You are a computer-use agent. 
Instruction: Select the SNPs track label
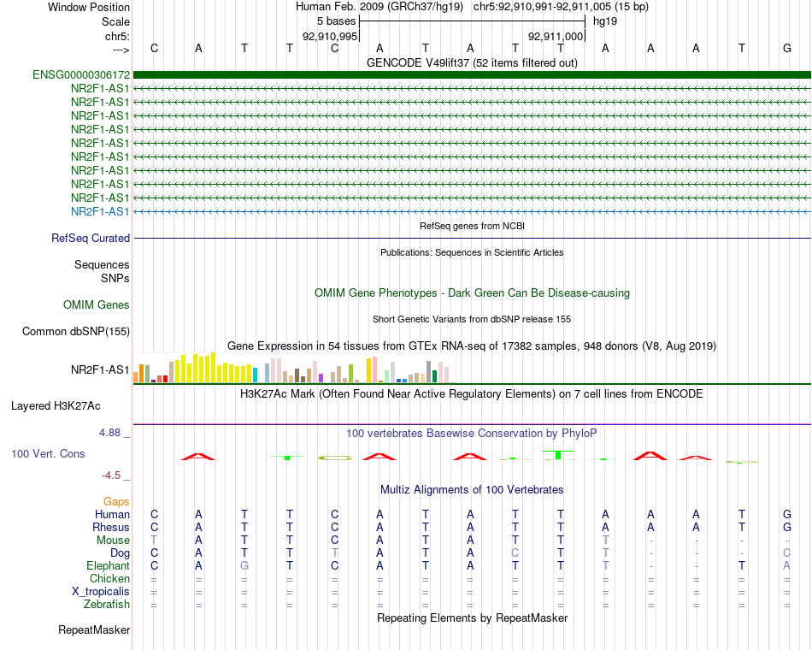[x=115, y=278]
